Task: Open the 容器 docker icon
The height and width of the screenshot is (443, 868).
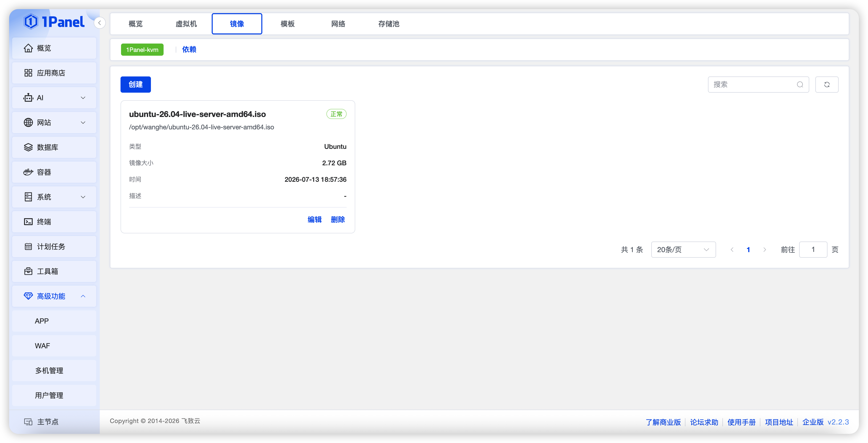Action: tap(28, 172)
